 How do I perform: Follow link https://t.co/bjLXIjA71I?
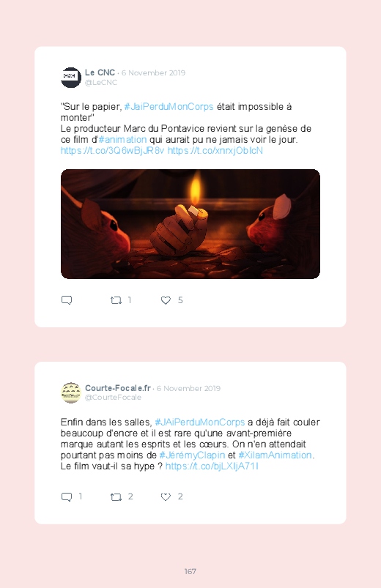tap(212, 466)
